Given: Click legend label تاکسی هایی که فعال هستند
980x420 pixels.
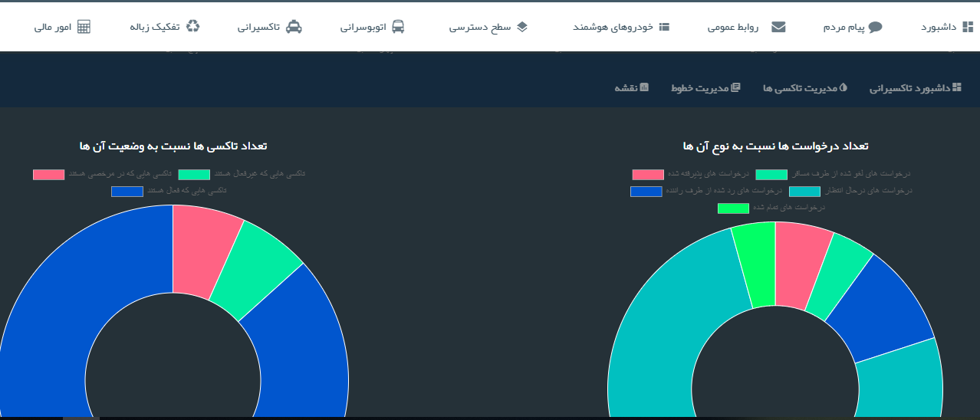Looking at the screenshot, I should coord(186,191).
